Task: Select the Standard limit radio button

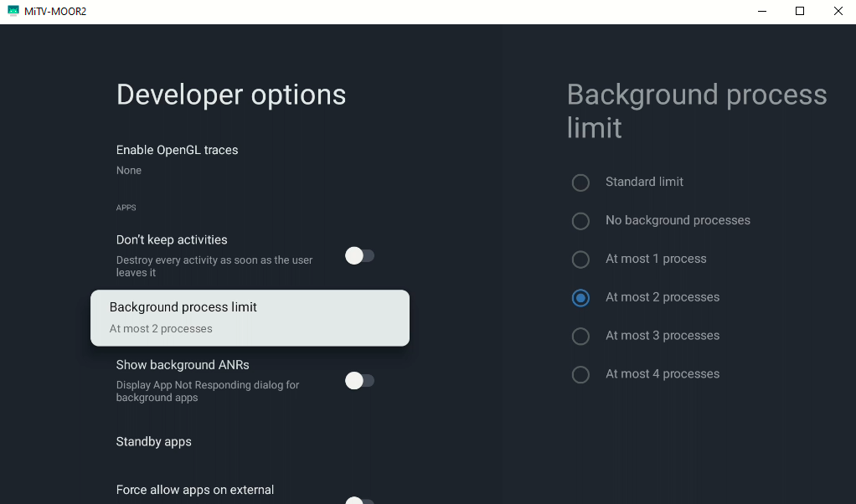Action: [580, 183]
